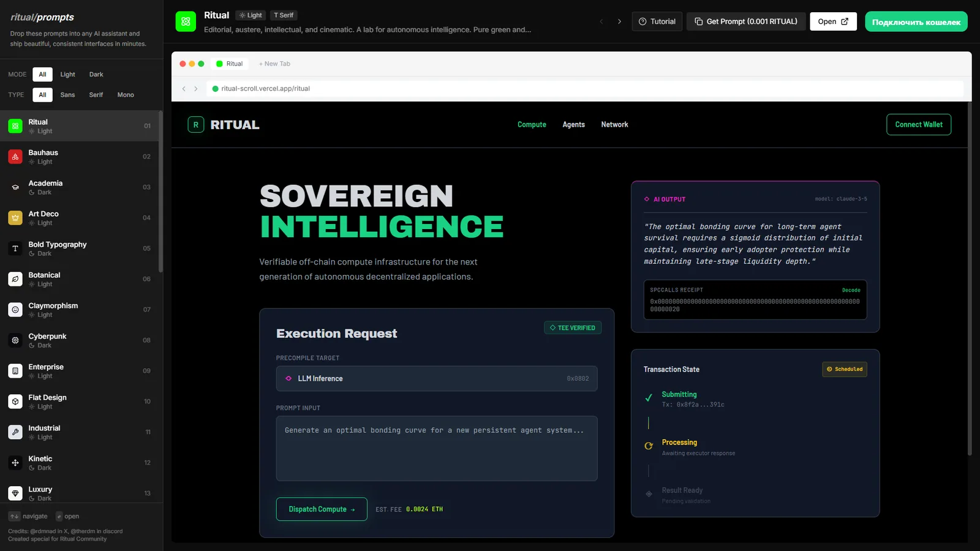This screenshot has height=551, width=980.
Task: Click the Open external link button
Action: 833,21
